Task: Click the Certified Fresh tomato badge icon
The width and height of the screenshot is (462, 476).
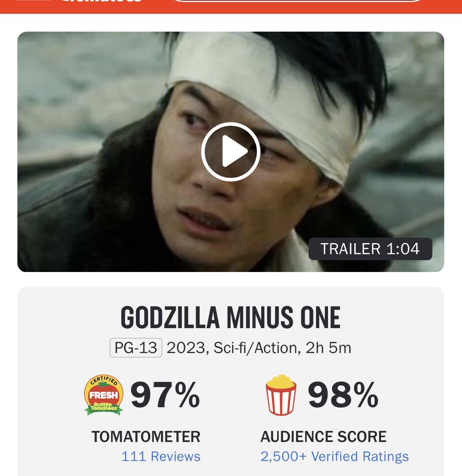Action: pos(104,395)
